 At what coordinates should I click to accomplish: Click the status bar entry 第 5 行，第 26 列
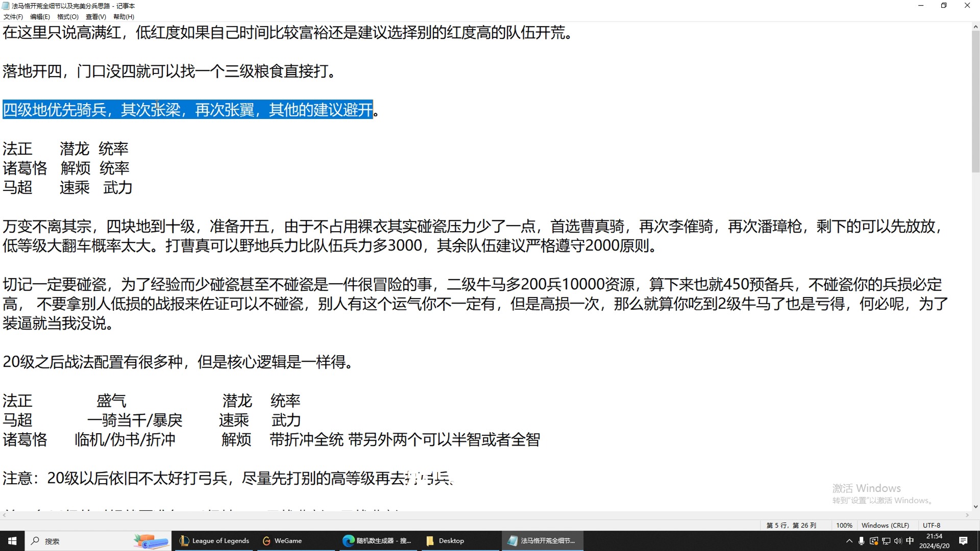791,525
